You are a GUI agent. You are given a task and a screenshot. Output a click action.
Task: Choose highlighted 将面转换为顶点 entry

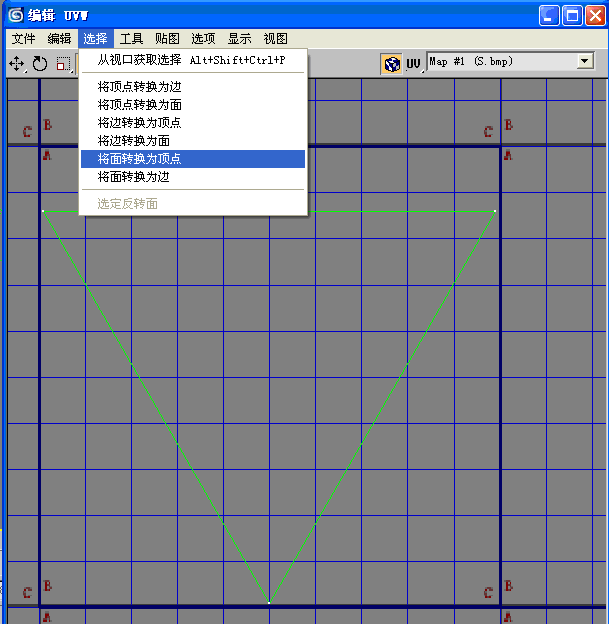click(193, 159)
